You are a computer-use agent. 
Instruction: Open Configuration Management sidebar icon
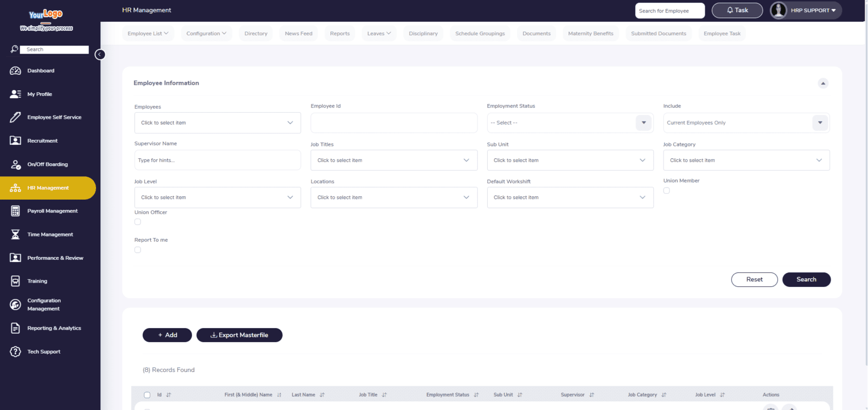[15, 305]
